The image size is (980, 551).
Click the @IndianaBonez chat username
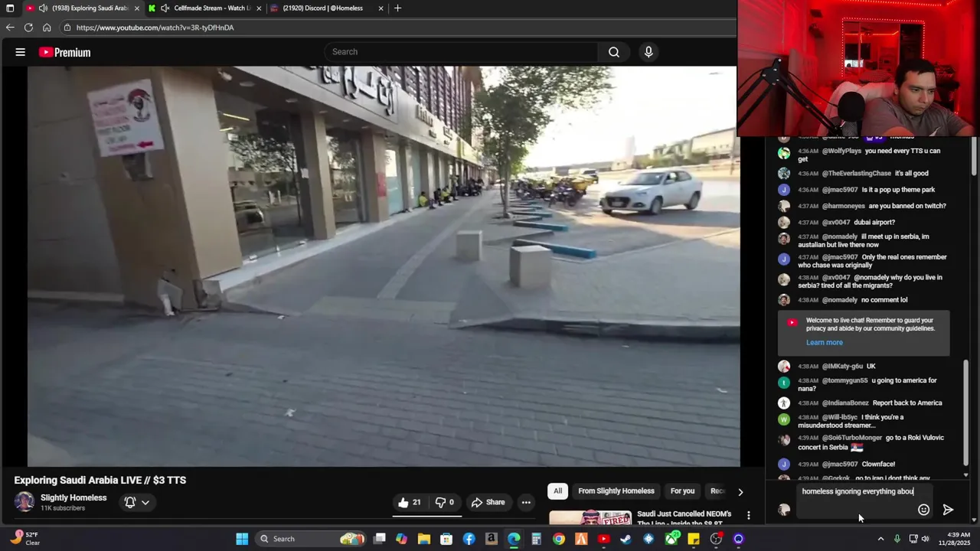(x=845, y=403)
